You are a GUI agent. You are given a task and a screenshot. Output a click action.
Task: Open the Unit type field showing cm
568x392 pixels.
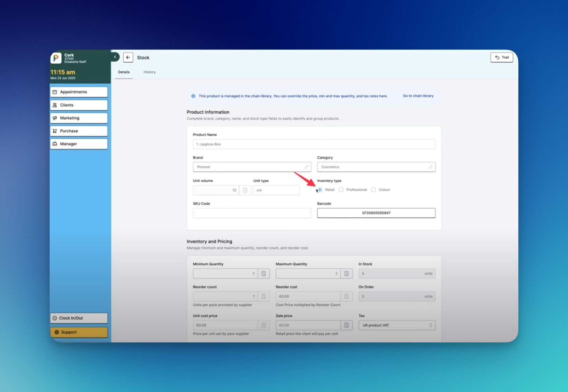[x=277, y=190]
